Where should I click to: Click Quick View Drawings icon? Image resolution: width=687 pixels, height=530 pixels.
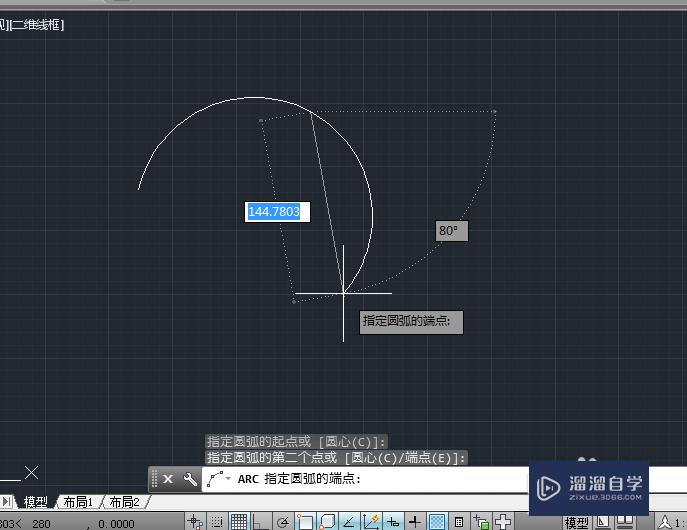(x=624, y=522)
